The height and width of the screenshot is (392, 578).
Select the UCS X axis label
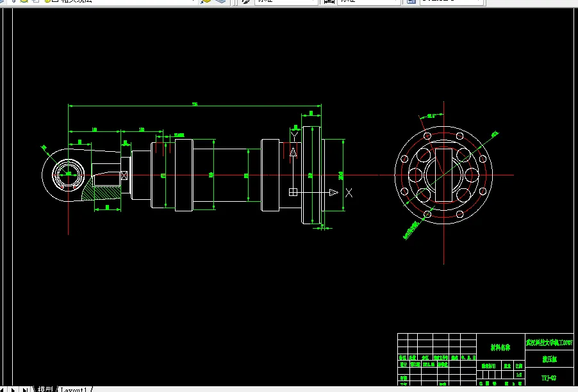349,193
